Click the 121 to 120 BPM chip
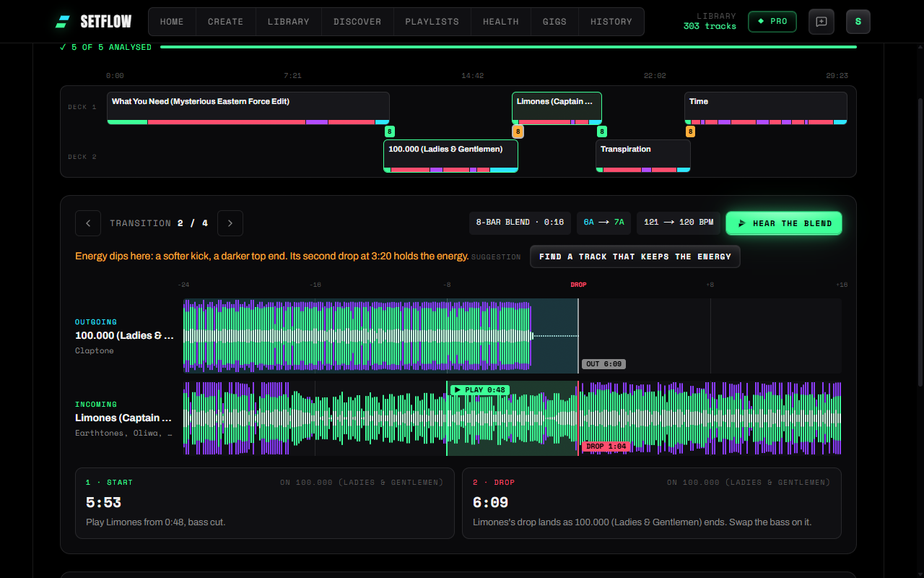 click(x=679, y=223)
